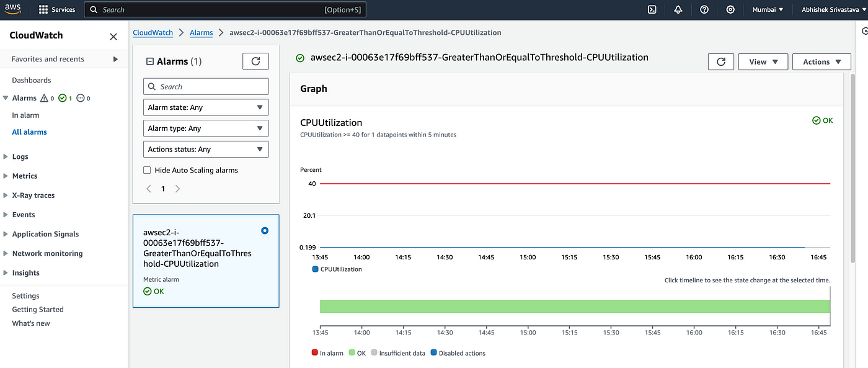
Task: Open Actions status filter dropdown
Action: (x=206, y=150)
